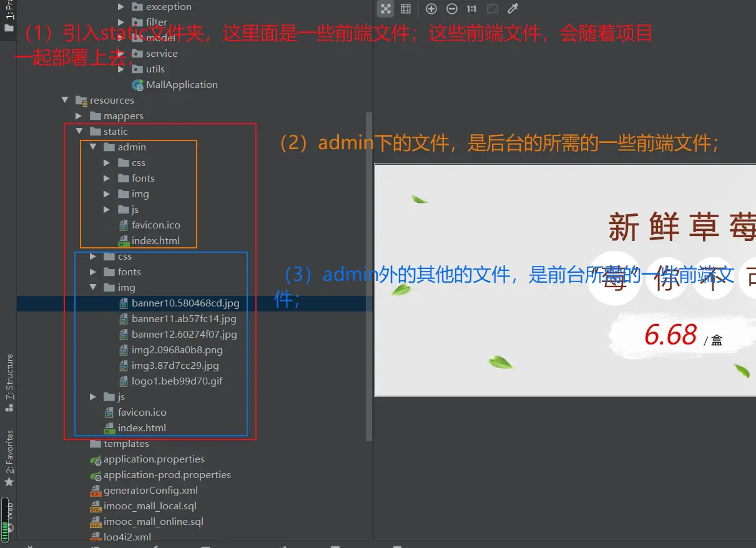Image resolution: width=756 pixels, height=548 pixels.
Task: Open the 2: Favorites tool window tab
Action: tap(9, 459)
